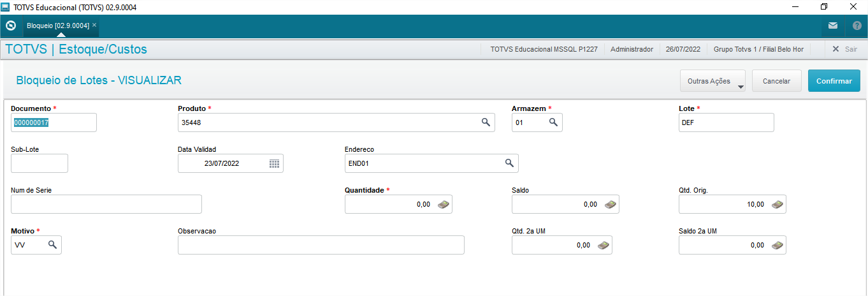Image resolution: width=868 pixels, height=296 pixels.
Task: Open calculator for Qtd. 2a UM
Action: coord(603,245)
